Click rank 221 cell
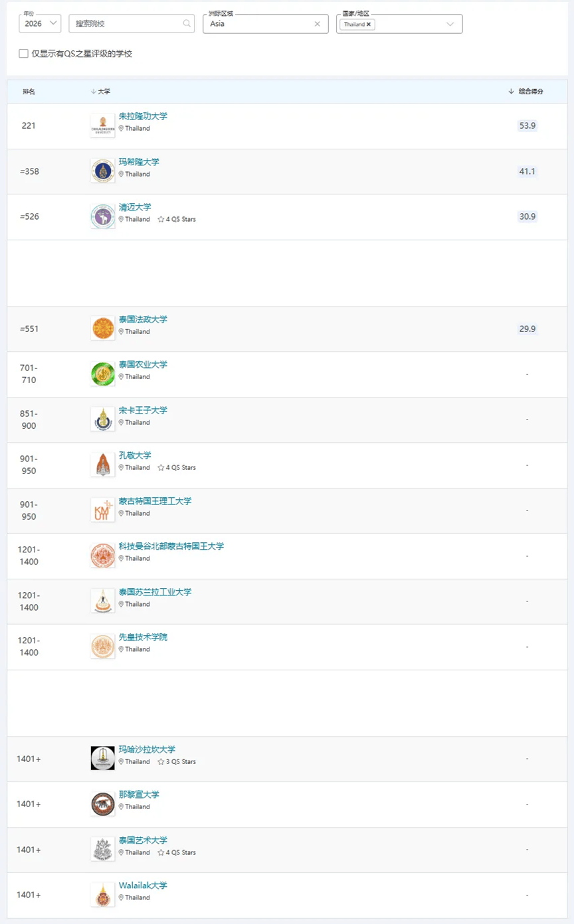Viewport: 574px width, 924px height. tap(29, 125)
